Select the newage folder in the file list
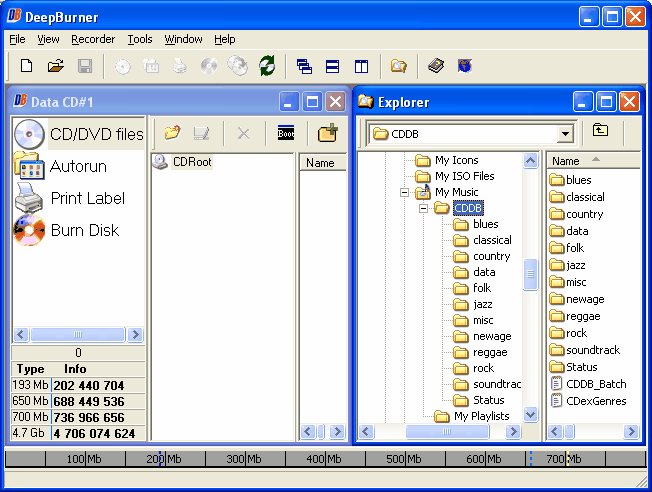The image size is (652, 492). coord(585,299)
